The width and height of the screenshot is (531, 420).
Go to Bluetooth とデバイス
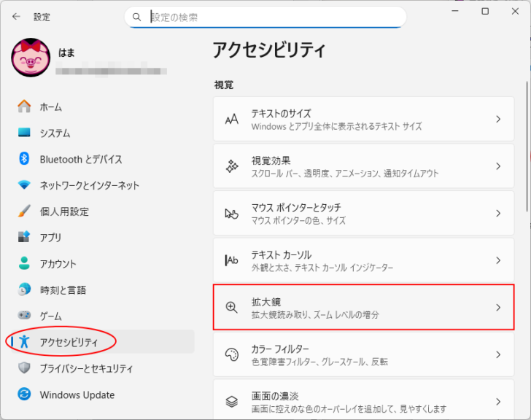point(103,159)
